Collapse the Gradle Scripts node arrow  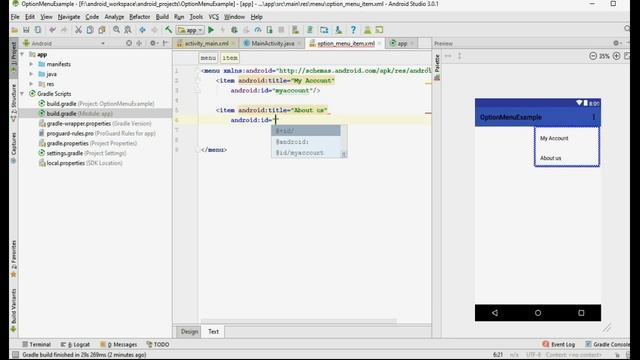click(x=22, y=93)
